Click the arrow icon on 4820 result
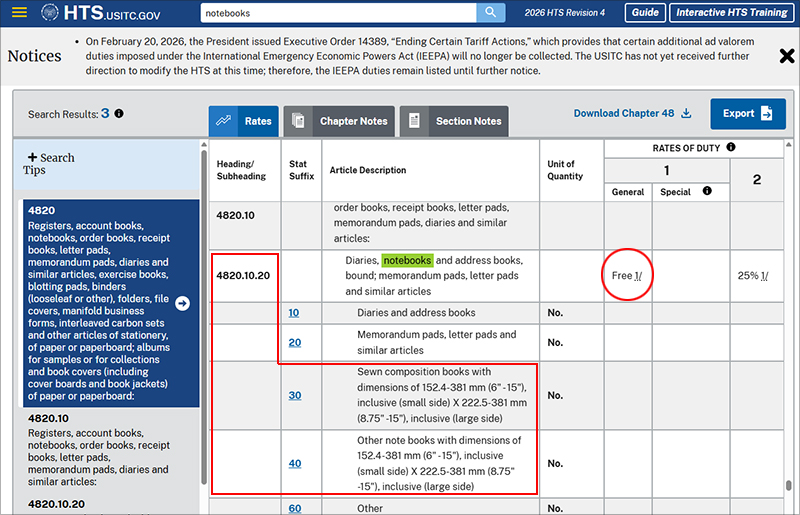 (x=182, y=303)
